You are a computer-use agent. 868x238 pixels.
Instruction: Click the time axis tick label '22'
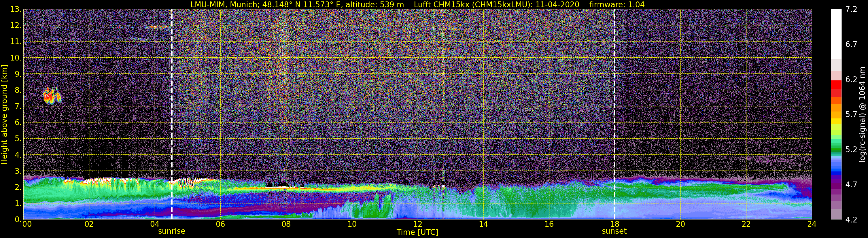click(x=746, y=224)
